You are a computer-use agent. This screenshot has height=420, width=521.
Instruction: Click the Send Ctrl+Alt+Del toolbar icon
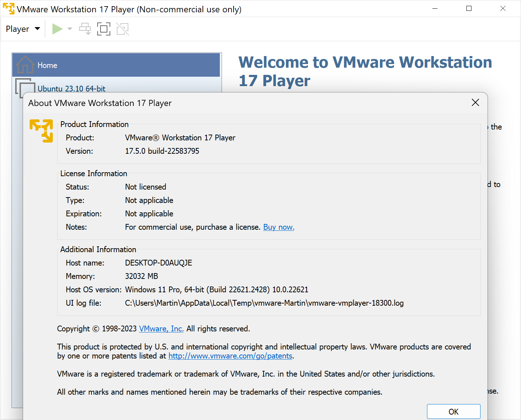85,29
